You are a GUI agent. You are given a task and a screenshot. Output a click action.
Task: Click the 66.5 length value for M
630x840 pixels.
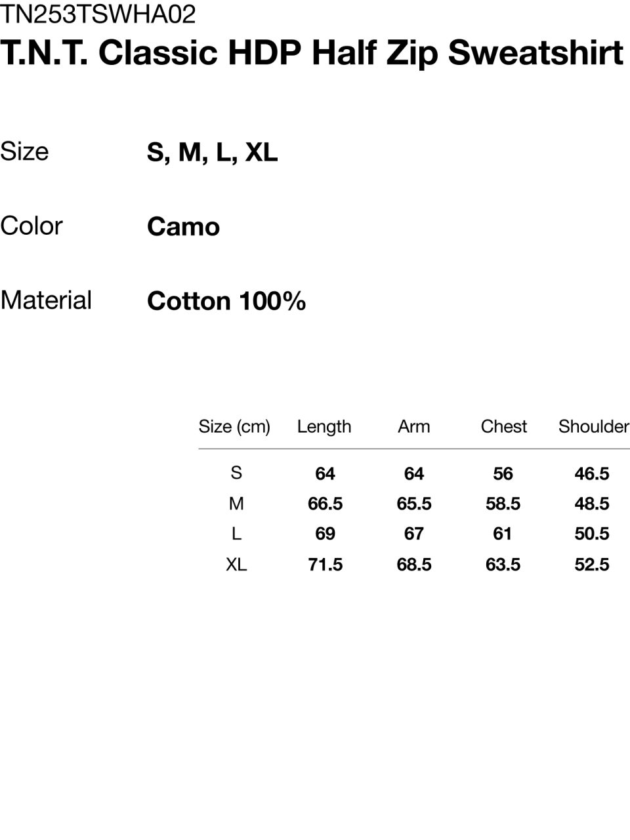tap(325, 504)
